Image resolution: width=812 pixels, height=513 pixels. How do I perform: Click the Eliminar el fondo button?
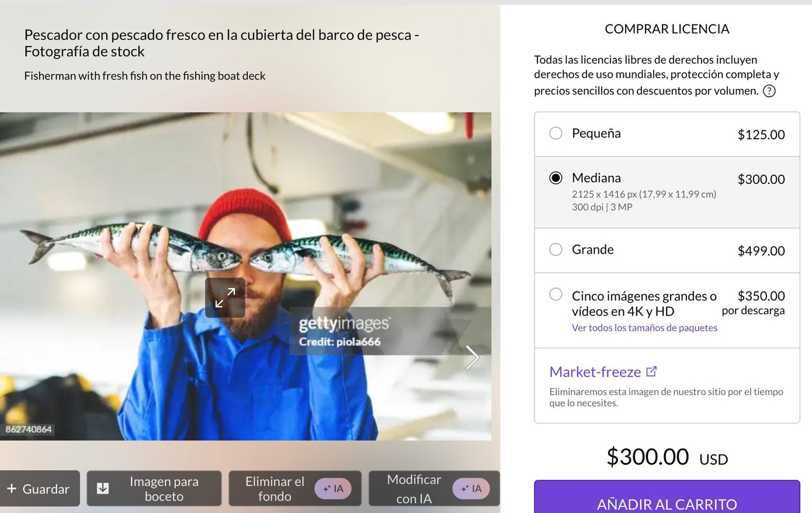coord(295,488)
